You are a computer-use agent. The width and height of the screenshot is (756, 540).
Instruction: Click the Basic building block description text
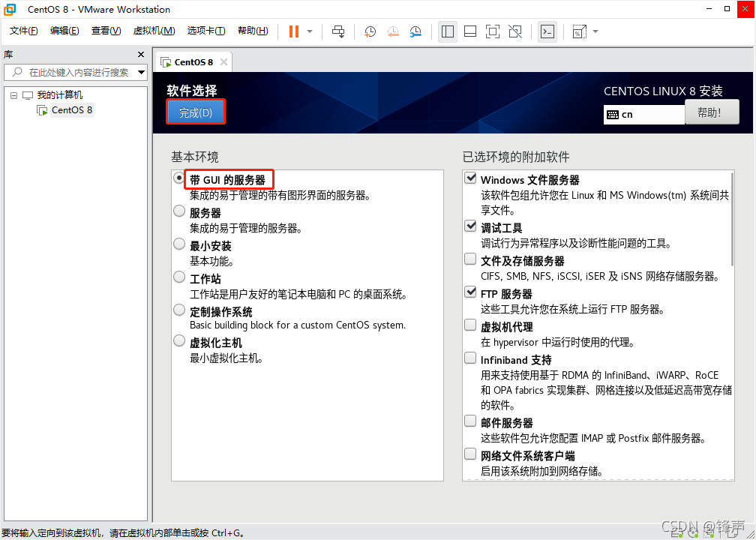click(x=298, y=325)
